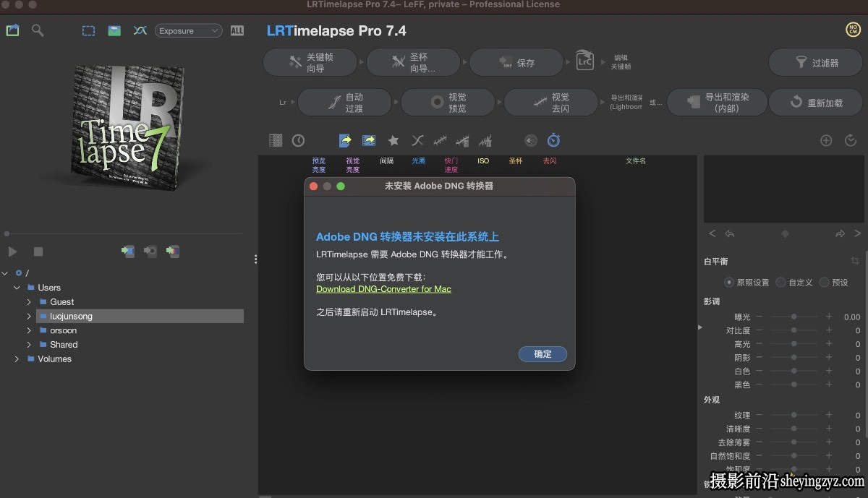Viewport: 868px width, 498px height.
Task: Click the gray circular arrows icon
Action: point(531,140)
